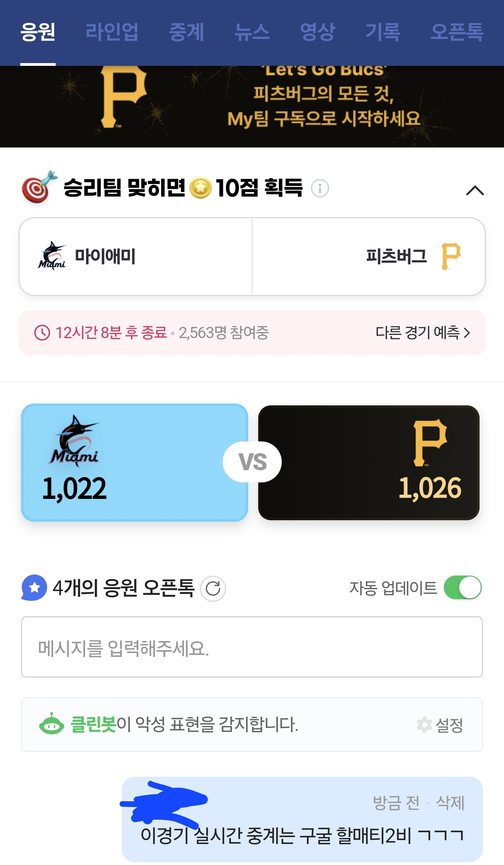This screenshot has height=865, width=504.
Task: Refresh the 응원 오픈톡 messages
Action: pyautogui.click(x=213, y=589)
